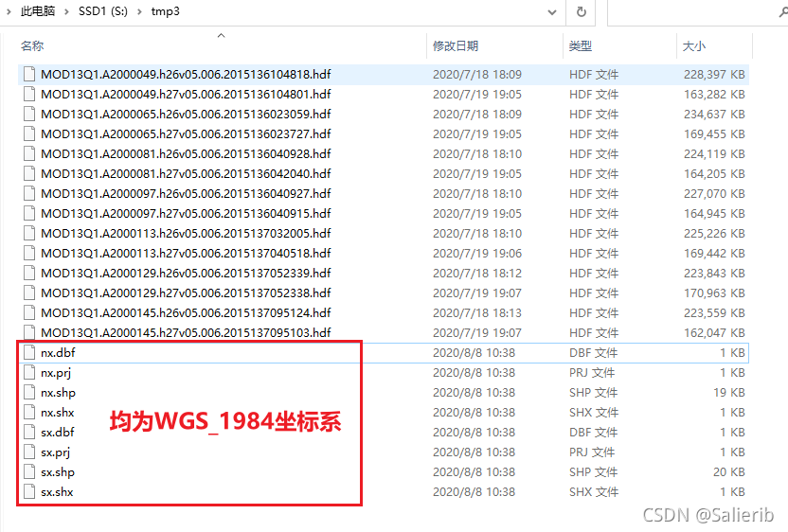
Task: Click the refresh button in address bar
Action: (x=581, y=11)
